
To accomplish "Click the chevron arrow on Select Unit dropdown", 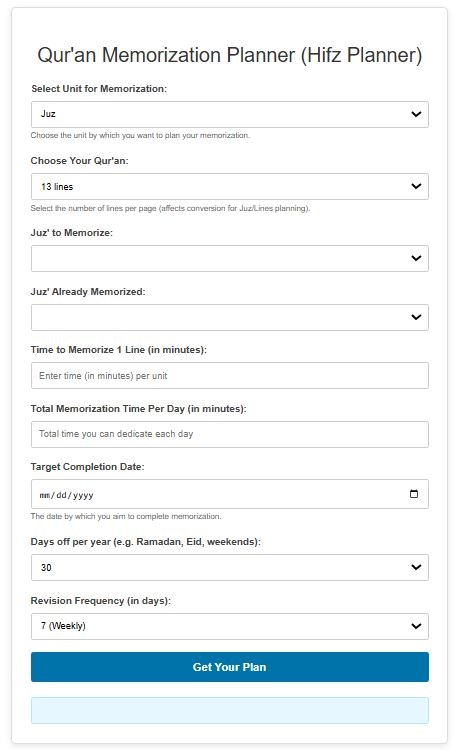I will point(416,114).
